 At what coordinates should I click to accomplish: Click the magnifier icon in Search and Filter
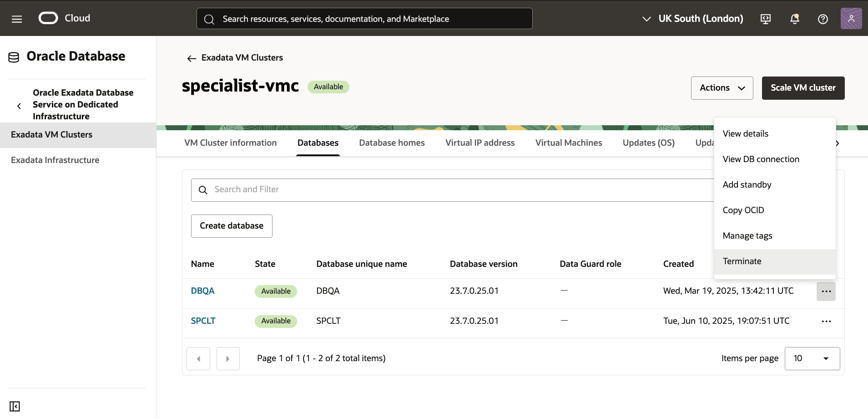coord(203,190)
